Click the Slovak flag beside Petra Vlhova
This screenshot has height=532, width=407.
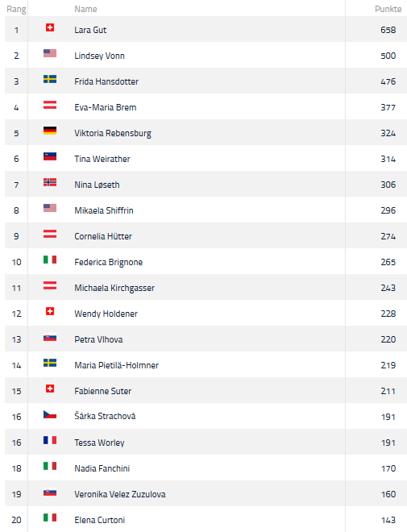(50, 338)
